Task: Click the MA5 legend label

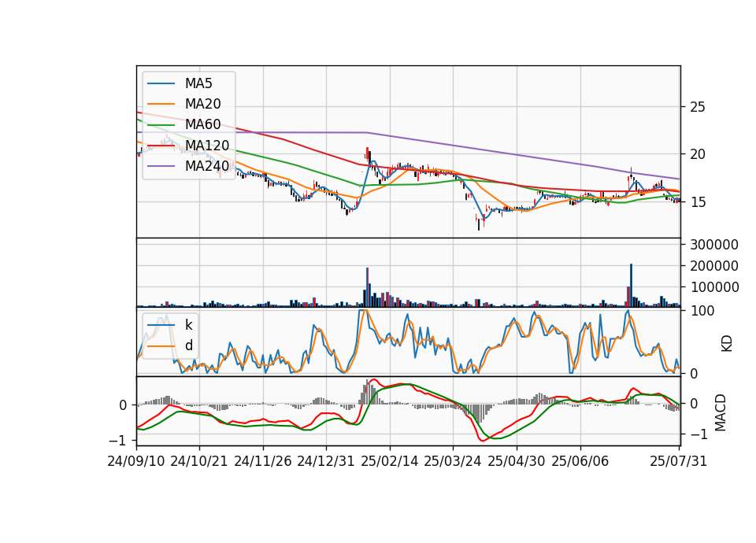Action: 198,83
